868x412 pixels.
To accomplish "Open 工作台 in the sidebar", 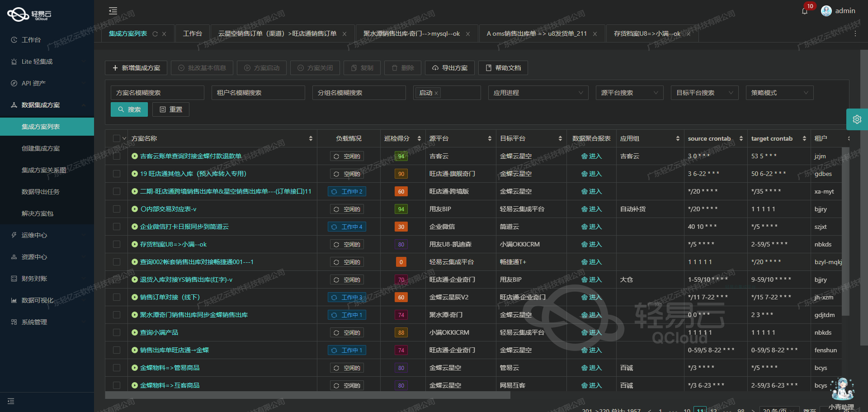I will point(47,40).
